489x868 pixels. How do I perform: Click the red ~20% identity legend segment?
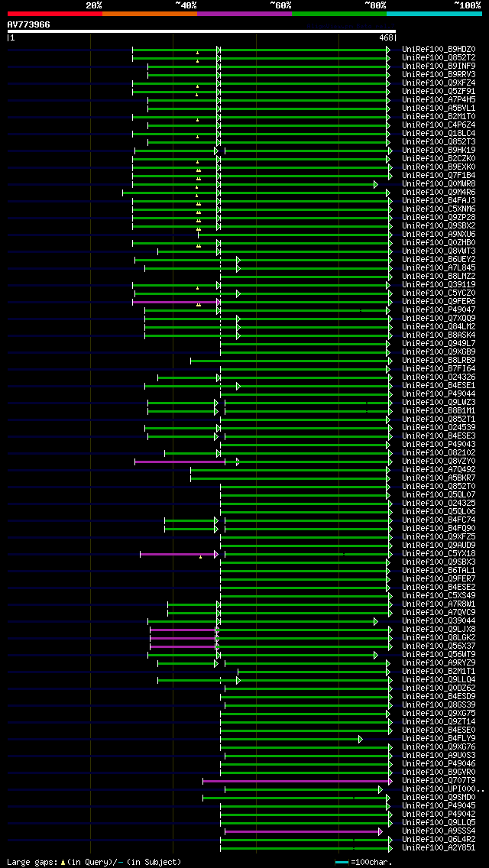[55, 13]
